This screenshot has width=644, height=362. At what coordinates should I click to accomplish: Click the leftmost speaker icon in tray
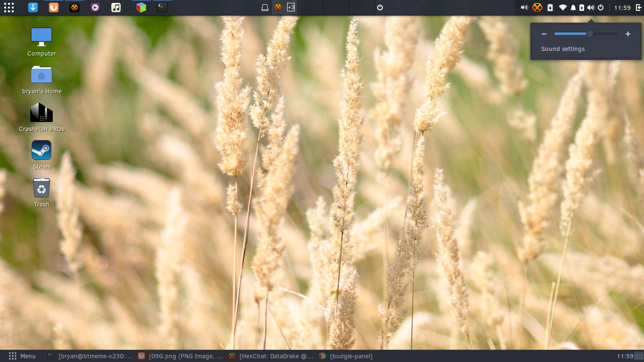pos(524,8)
